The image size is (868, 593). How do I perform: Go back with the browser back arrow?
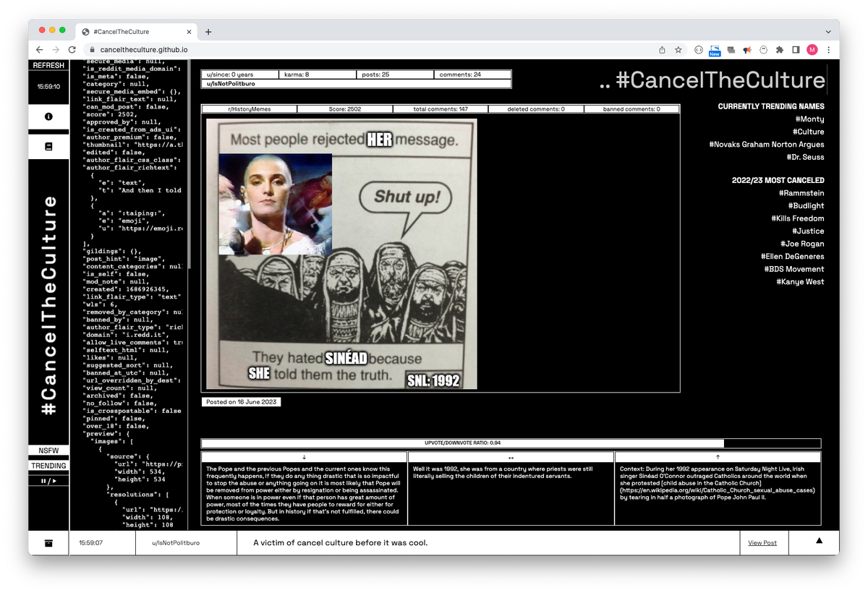[39, 49]
